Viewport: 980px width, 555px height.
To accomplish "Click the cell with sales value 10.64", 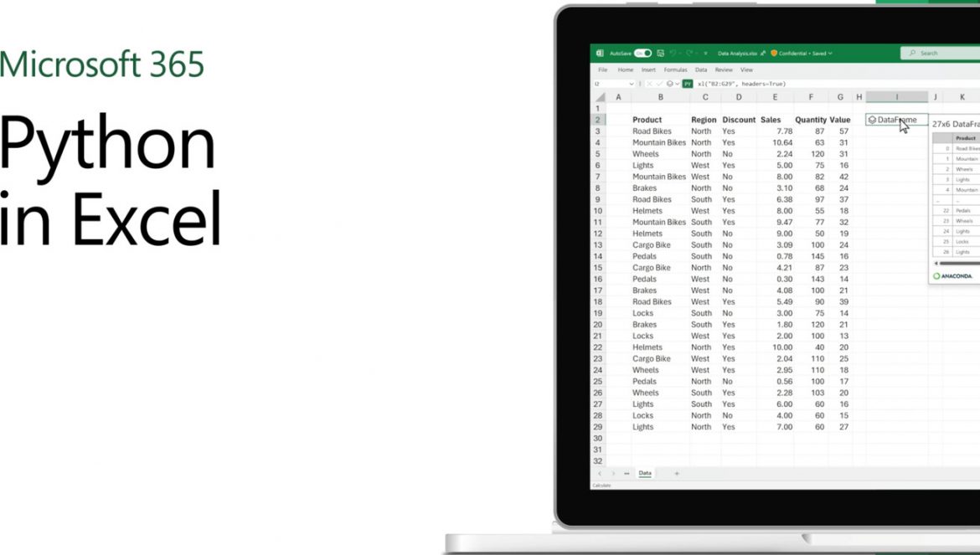I will click(x=775, y=142).
